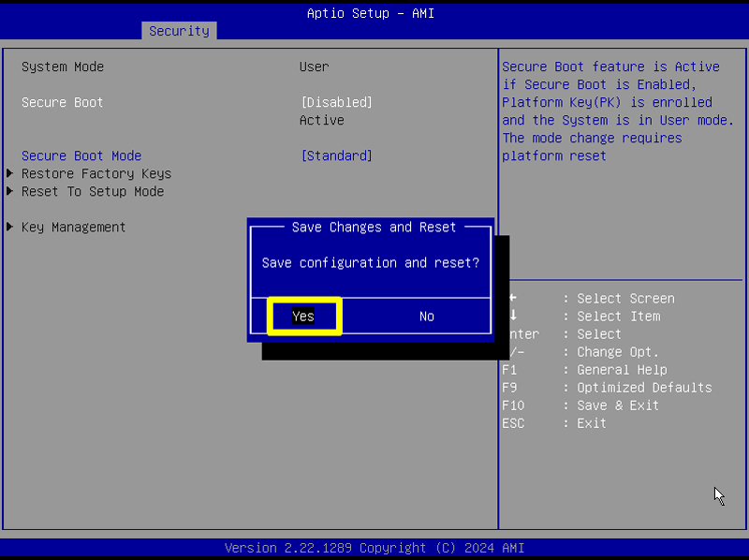Expand the Restore Factory Keys entry
This screenshot has height=560, width=749.
(95, 173)
